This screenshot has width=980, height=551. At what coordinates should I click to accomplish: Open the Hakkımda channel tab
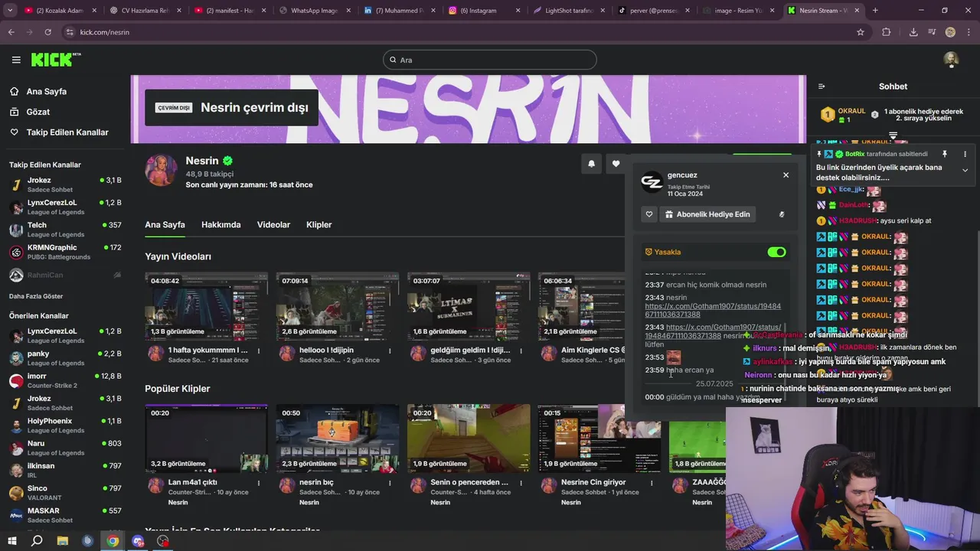(220, 225)
